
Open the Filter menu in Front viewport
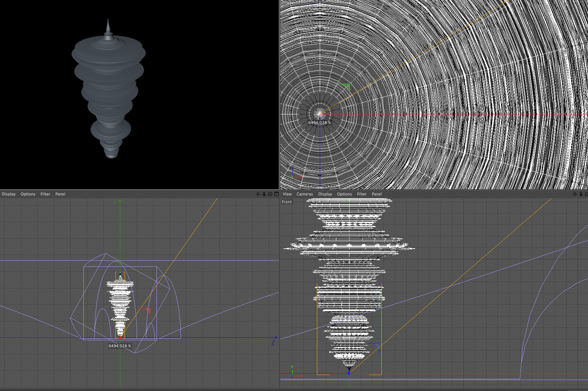(361, 194)
